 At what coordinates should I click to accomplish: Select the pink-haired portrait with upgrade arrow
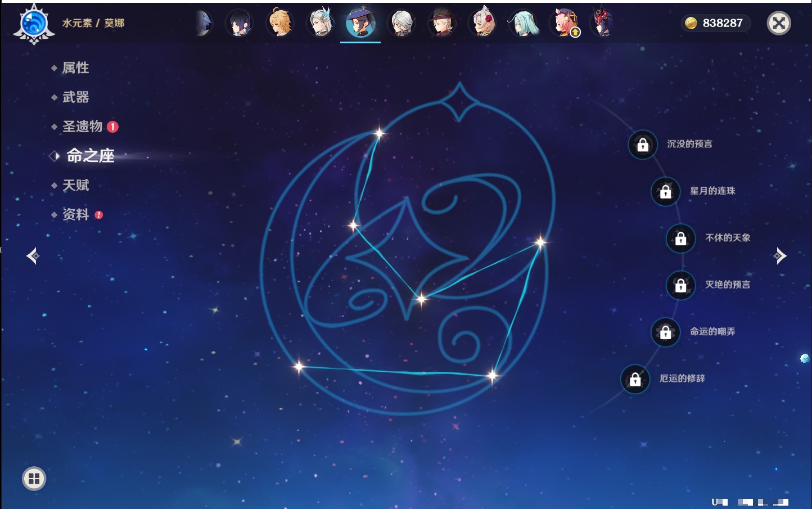coord(565,23)
